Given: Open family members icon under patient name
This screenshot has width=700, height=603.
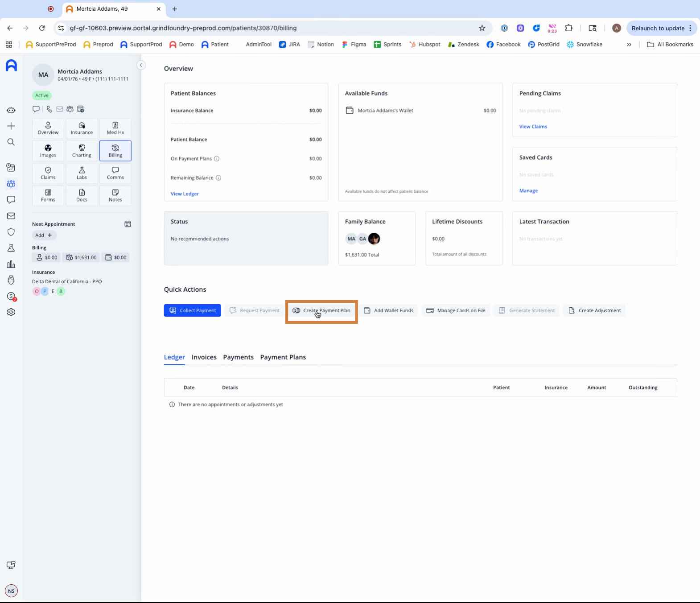Looking at the screenshot, I should [x=70, y=109].
